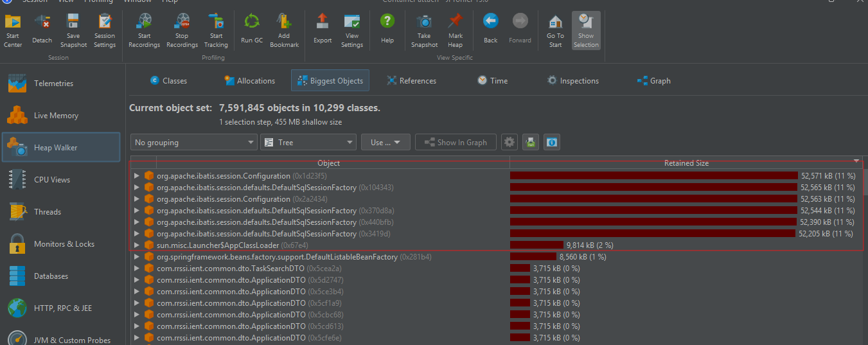Select ApplicationDTO (0x5ce3b4) row
Viewport: 868px width, 345px height.
(x=497, y=292)
